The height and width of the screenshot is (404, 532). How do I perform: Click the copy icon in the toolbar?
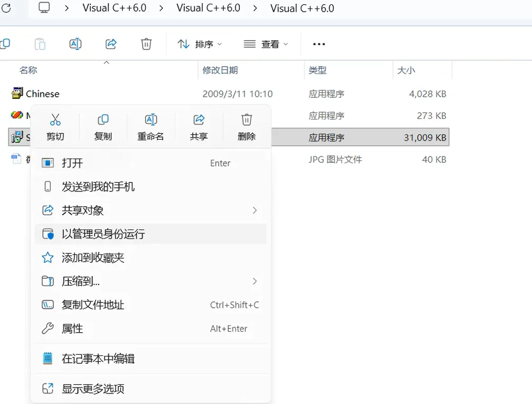pyautogui.click(x=5, y=44)
